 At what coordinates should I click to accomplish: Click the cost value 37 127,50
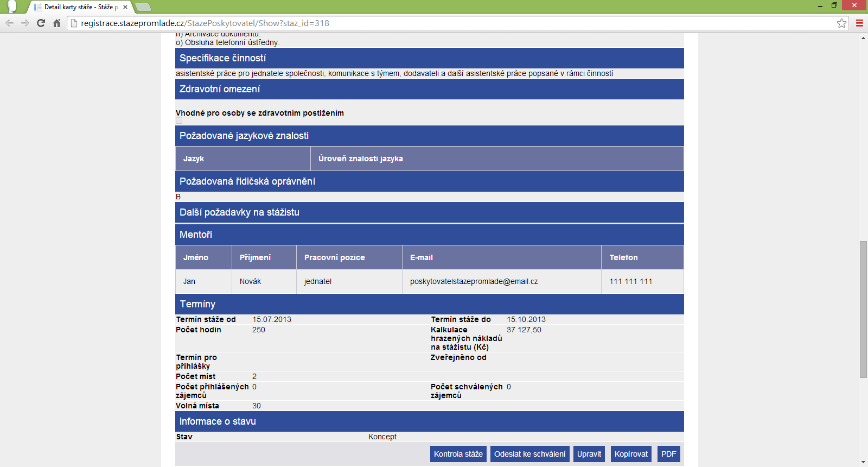(524, 330)
